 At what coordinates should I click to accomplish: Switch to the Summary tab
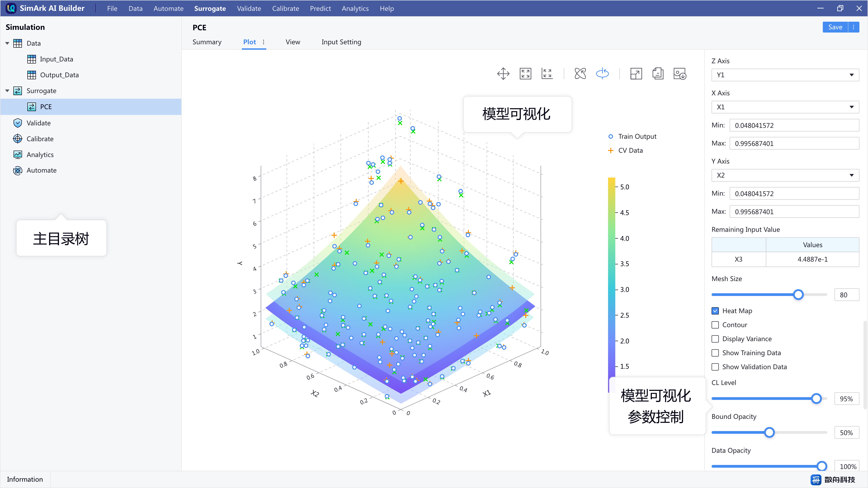click(207, 42)
